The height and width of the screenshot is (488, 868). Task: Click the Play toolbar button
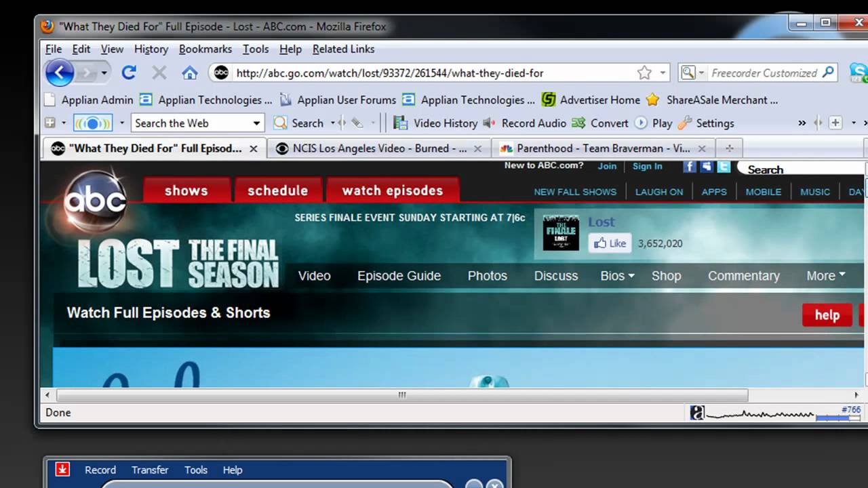click(x=653, y=123)
